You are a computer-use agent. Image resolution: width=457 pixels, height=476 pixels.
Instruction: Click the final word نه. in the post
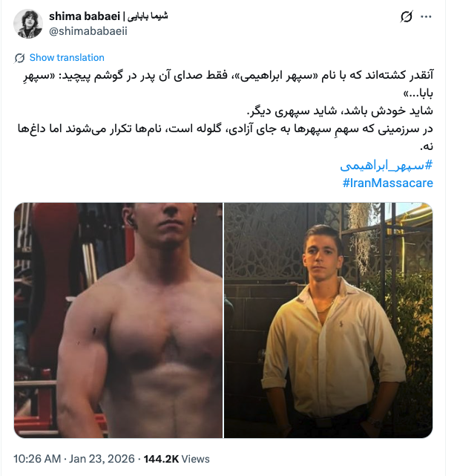pyautogui.click(x=427, y=146)
